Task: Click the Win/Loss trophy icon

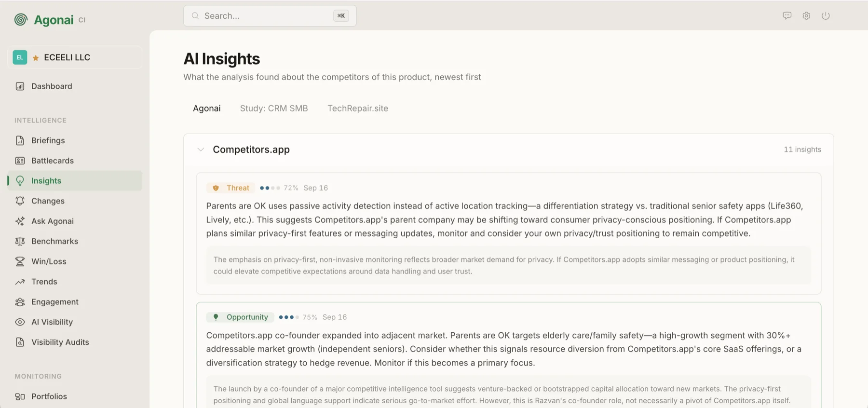Action: pyautogui.click(x=20, y=261)
